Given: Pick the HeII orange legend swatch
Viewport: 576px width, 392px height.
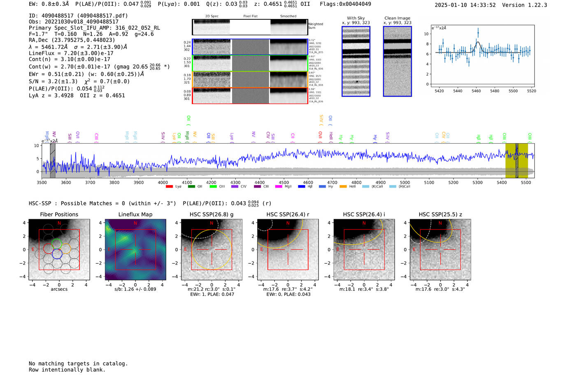Looking at the screenshot, I should 343,187.
